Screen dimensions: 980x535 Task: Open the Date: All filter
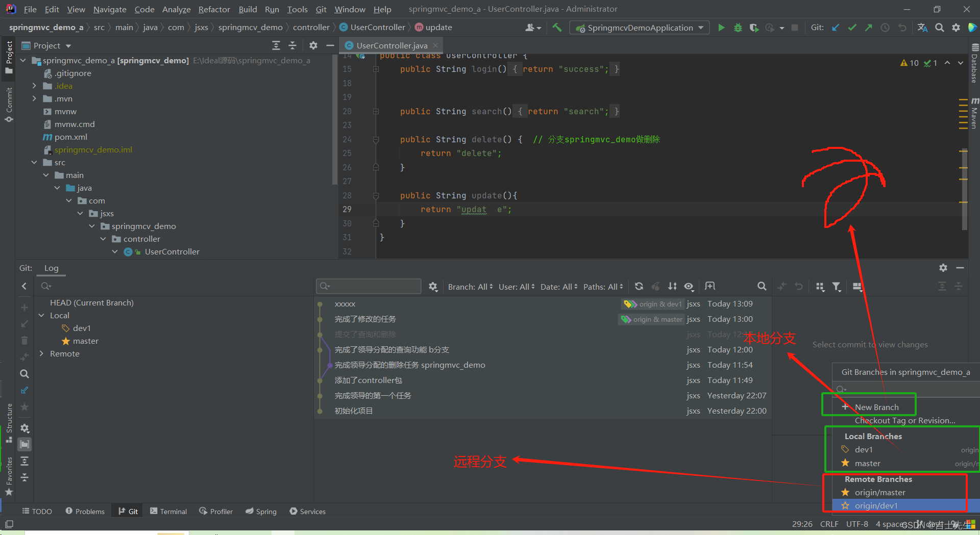559,287
